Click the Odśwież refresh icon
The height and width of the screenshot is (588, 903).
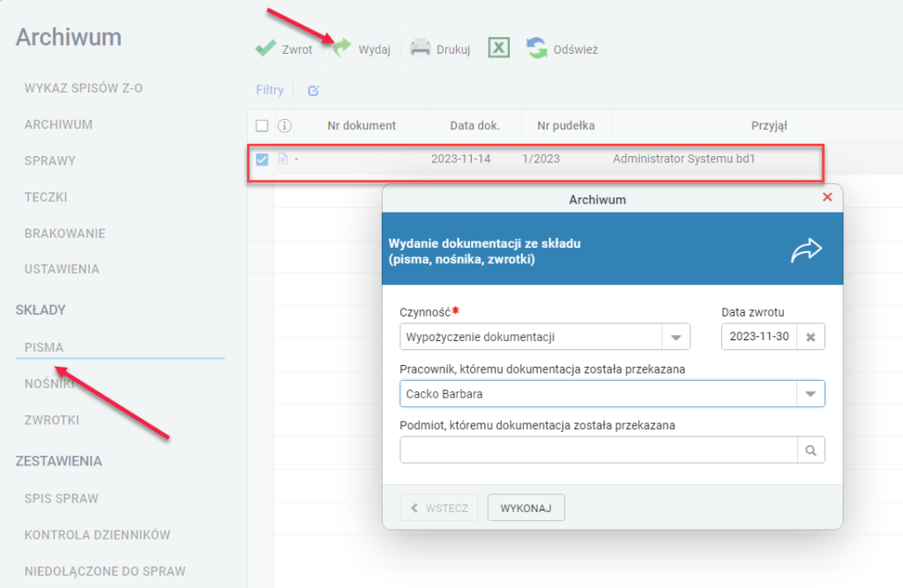click(537, 48)
